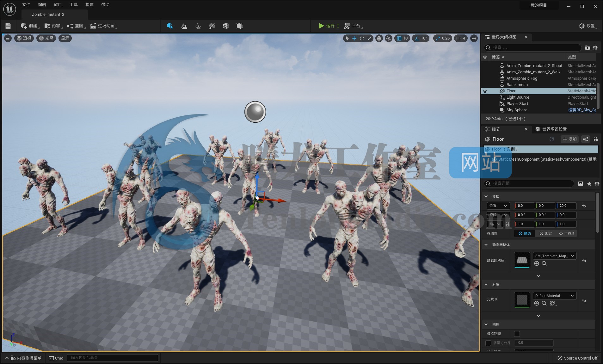Open the 文件 (File) menu
The width and height of the screenshot is (603, 364).
tap(26, 5)
